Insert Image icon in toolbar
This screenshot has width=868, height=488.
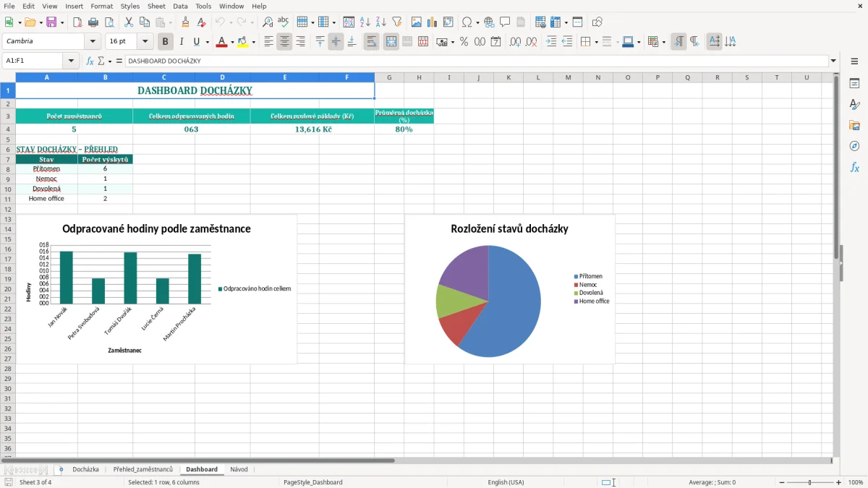coord(417,22)
